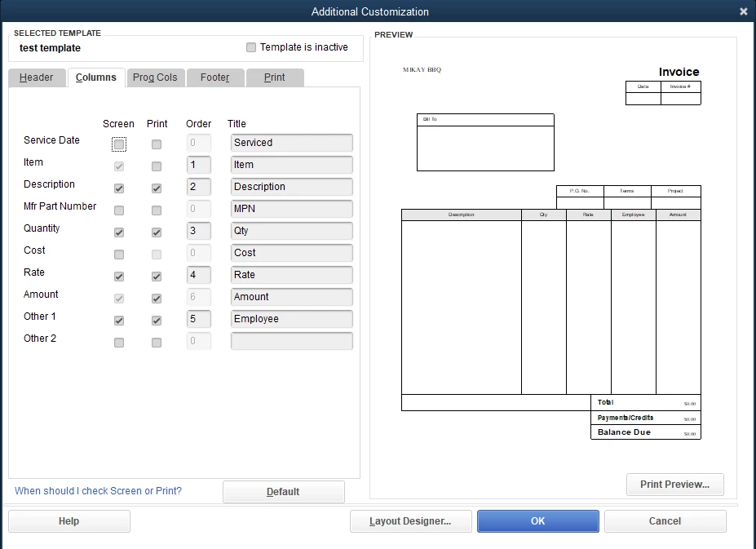This screenshot has width=756, height=549.
Task: Open the Layout Designer
Action: click(411, 521)
